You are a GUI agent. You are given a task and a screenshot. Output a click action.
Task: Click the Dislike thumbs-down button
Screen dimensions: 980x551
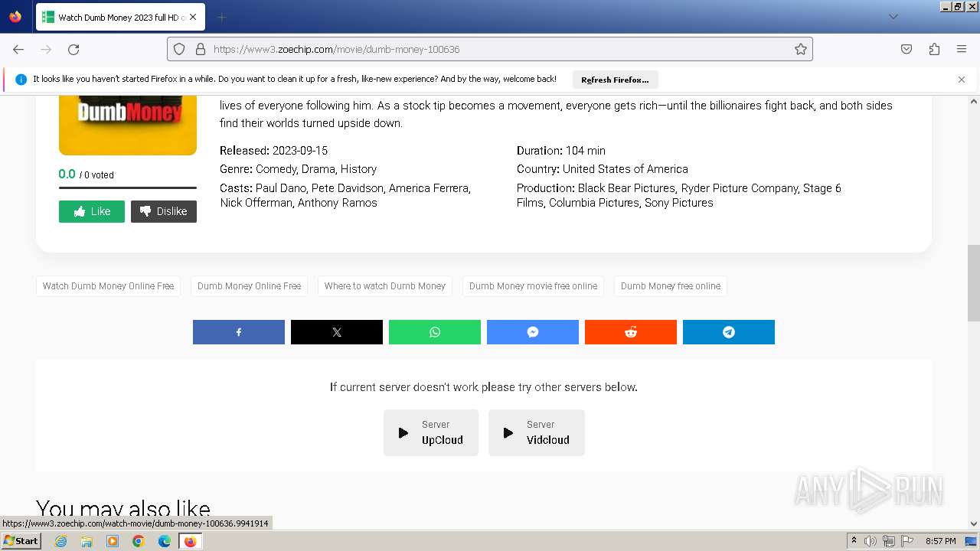pyautogui.click(x=164, y=211)
